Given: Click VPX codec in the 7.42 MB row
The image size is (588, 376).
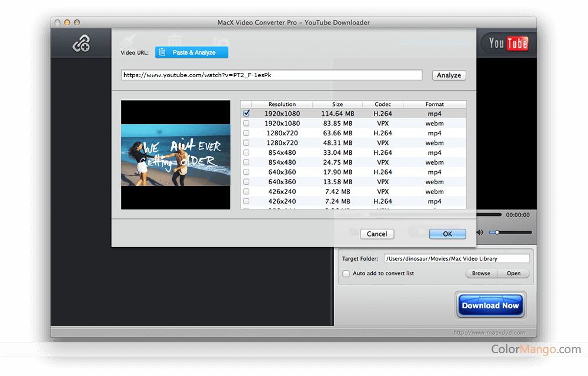Looking at the screenshot, I should (x=383, y=191).
